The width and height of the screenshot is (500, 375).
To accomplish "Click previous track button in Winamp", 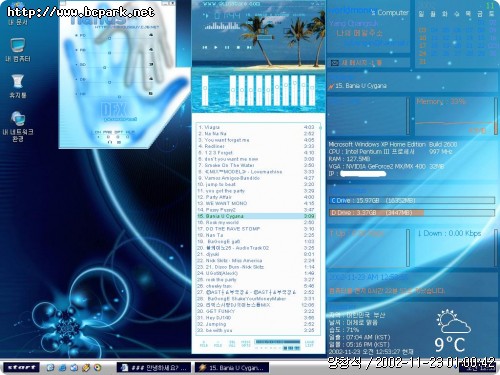I will [x=205, y=47].
